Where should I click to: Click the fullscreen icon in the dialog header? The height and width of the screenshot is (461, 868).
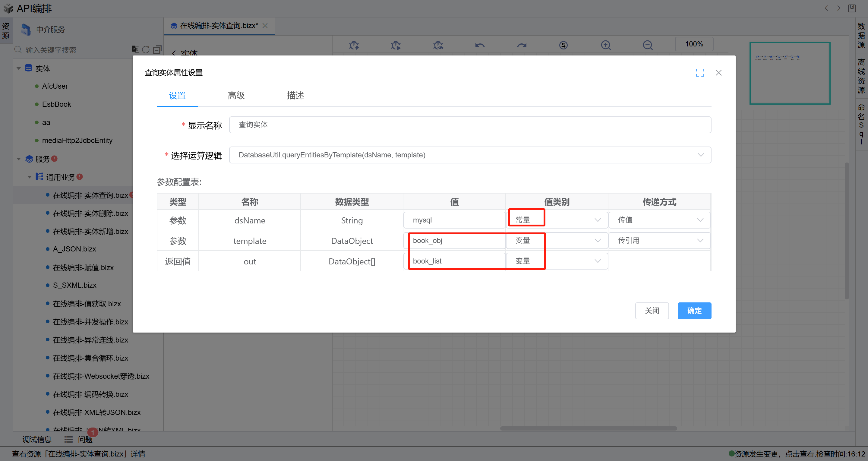[700, 72]
